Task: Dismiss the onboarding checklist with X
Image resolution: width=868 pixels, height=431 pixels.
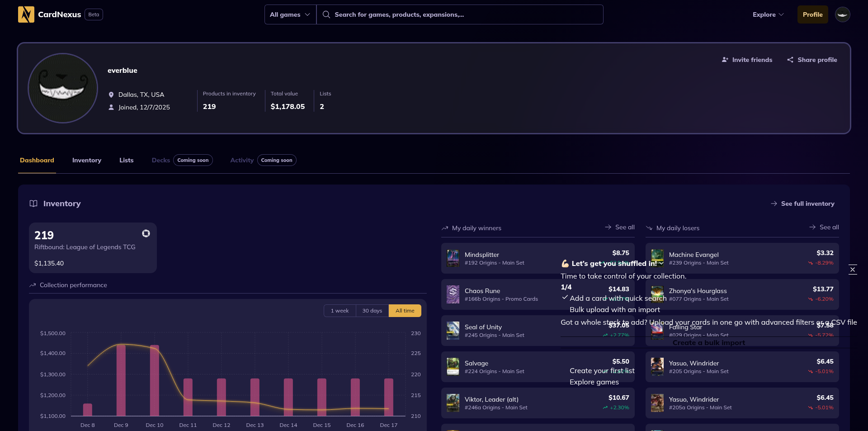Action: [x=852, y=270]
